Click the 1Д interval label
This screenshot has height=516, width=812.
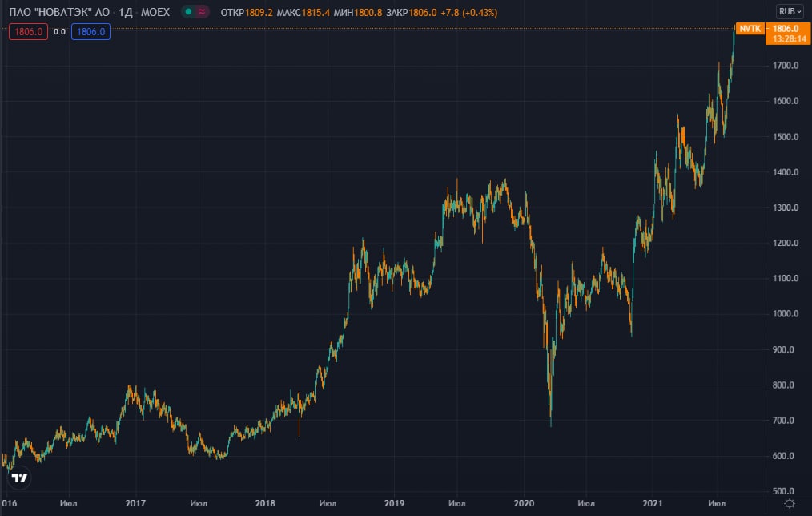click(125, 12)
